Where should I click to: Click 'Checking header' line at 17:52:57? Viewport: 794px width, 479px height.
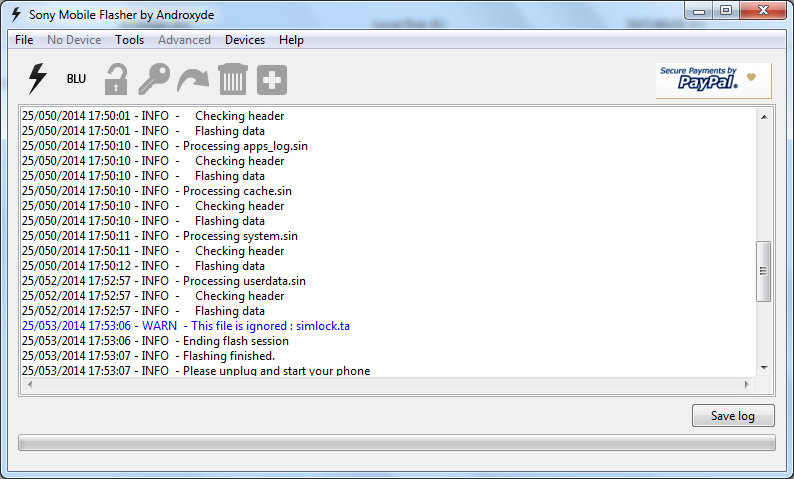point(153,296)
